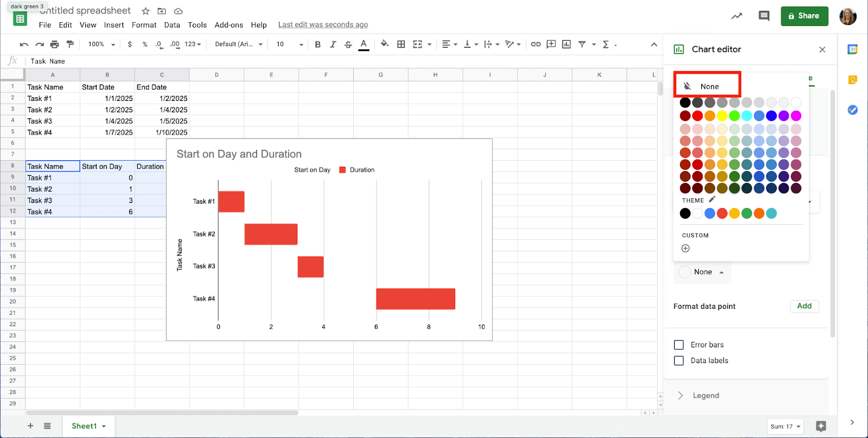Enable the Data labels checkbox
Screen dimensions: 868x438
pos(679,360)
